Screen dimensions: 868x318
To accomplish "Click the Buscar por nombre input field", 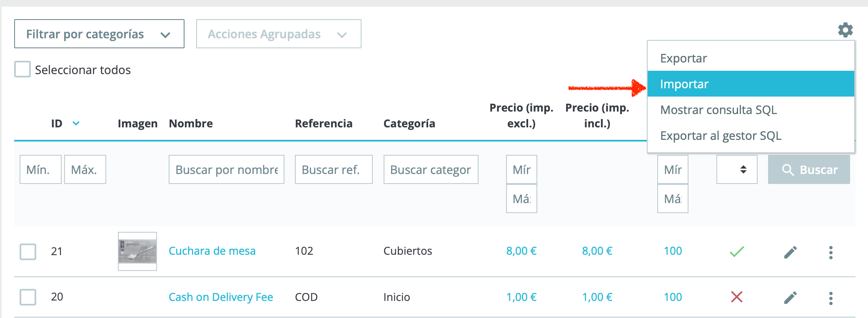I will (227, 169).
